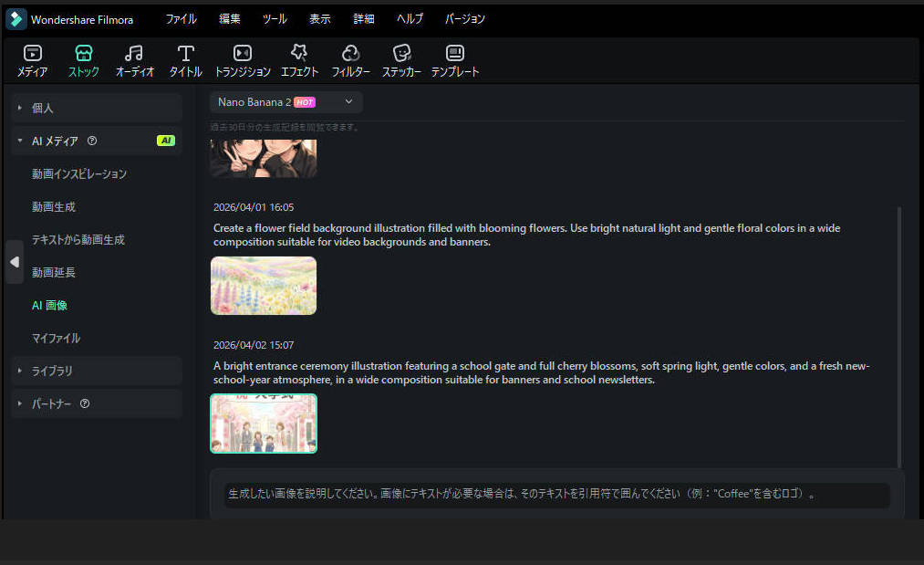Collapse the sidebar using the left arrow
Screen dimensions: 924x565
coord(14,262)
